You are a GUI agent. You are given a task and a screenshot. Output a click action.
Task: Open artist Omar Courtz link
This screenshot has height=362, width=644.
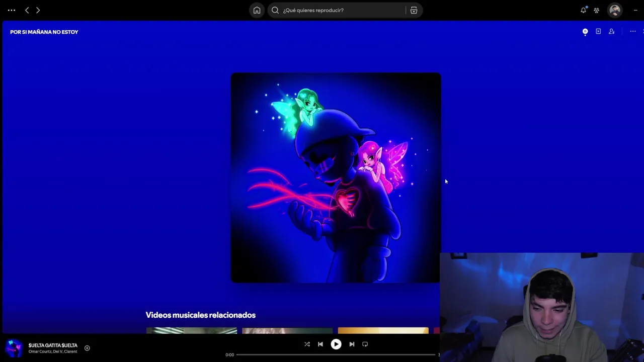pos(39,351)
